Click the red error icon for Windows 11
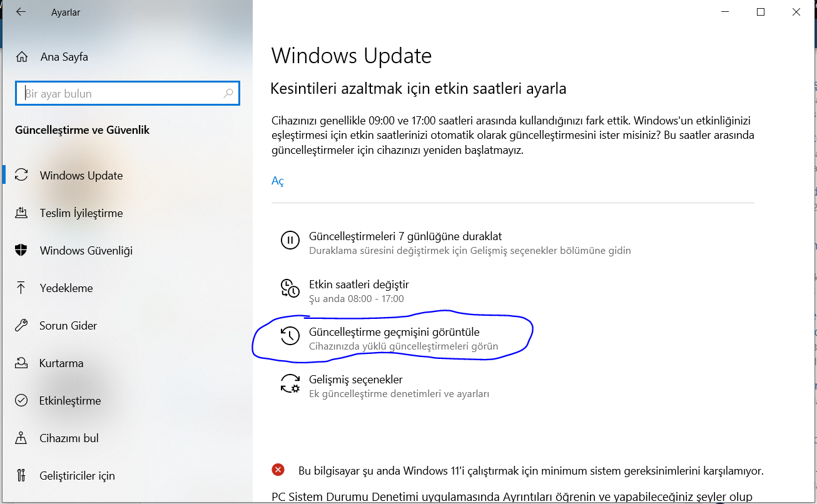The width and height of the screenshot is (817, 504). pos(278,470)
